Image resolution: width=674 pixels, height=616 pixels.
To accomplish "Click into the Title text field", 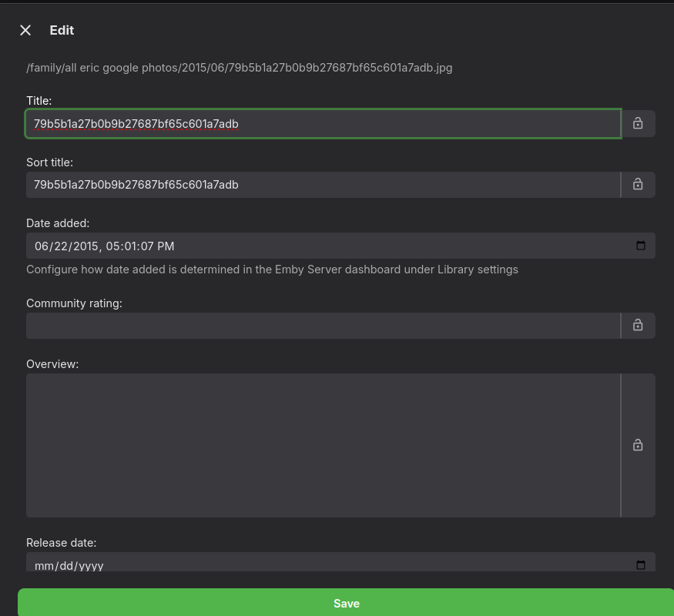I will tap(324, 123).
